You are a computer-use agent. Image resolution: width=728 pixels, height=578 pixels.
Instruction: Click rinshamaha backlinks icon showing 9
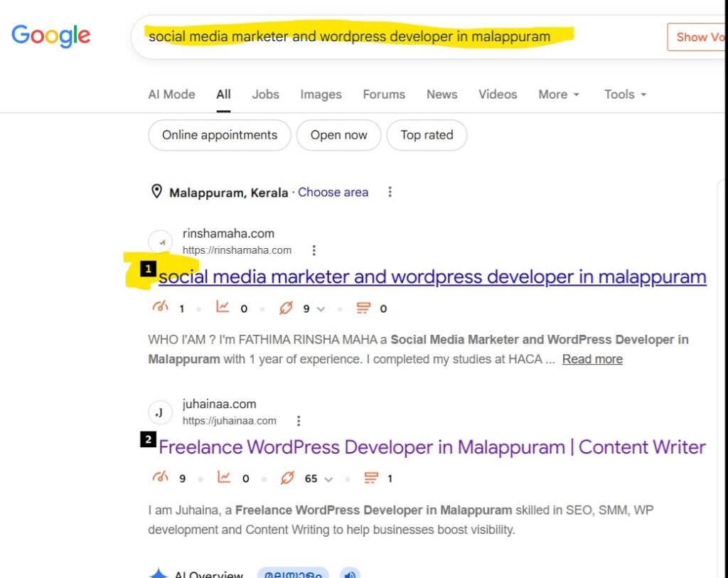286,308
